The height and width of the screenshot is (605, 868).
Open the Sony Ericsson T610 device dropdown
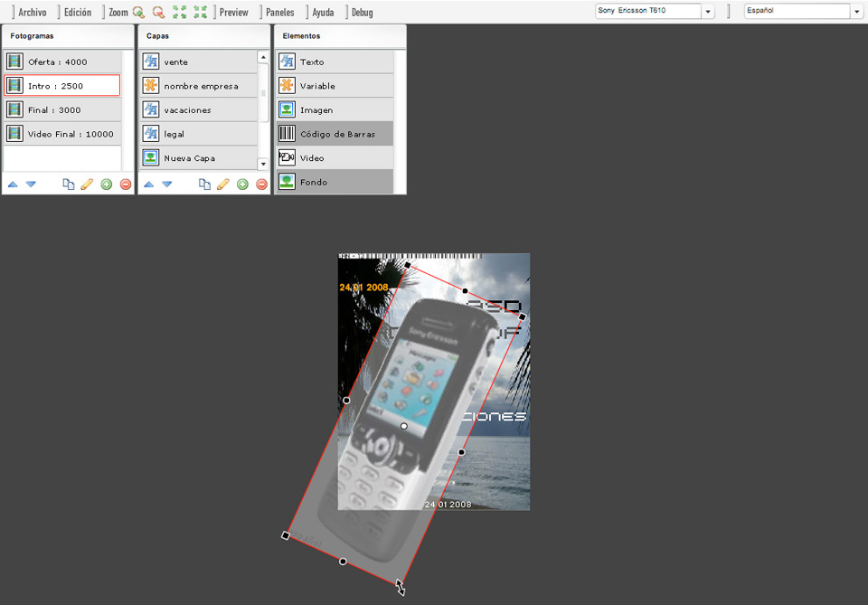(x=655, y=11)
